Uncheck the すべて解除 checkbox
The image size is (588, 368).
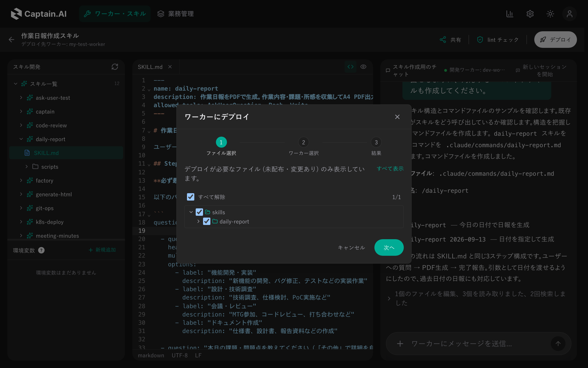coord(190,197)
